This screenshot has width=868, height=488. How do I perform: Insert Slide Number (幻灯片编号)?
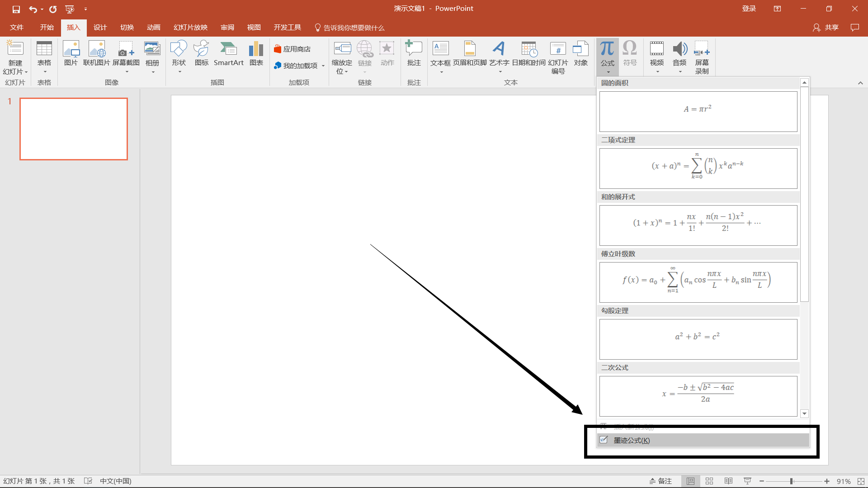click(558, 57)
